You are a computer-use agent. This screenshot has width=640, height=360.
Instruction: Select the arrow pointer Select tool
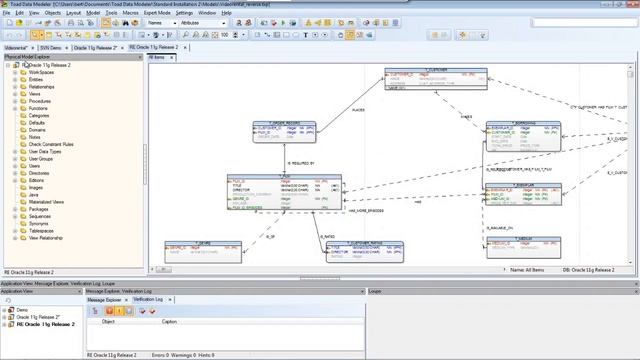point(34,35)
